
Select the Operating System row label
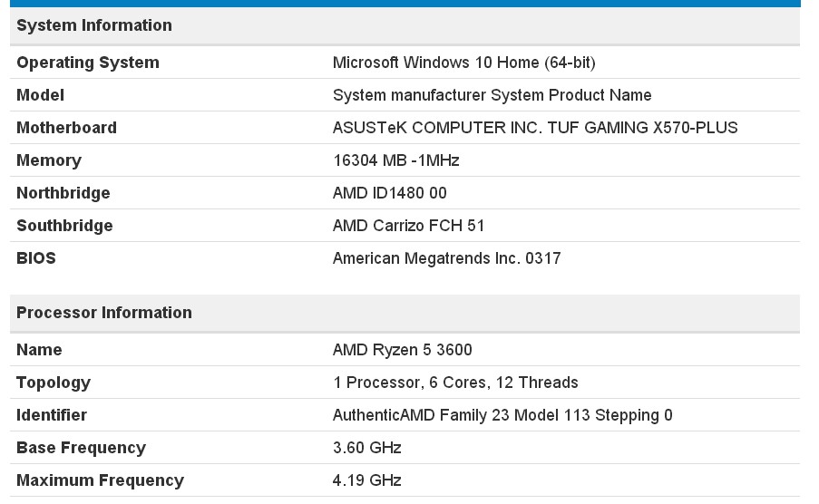click(x=88, y=63)
